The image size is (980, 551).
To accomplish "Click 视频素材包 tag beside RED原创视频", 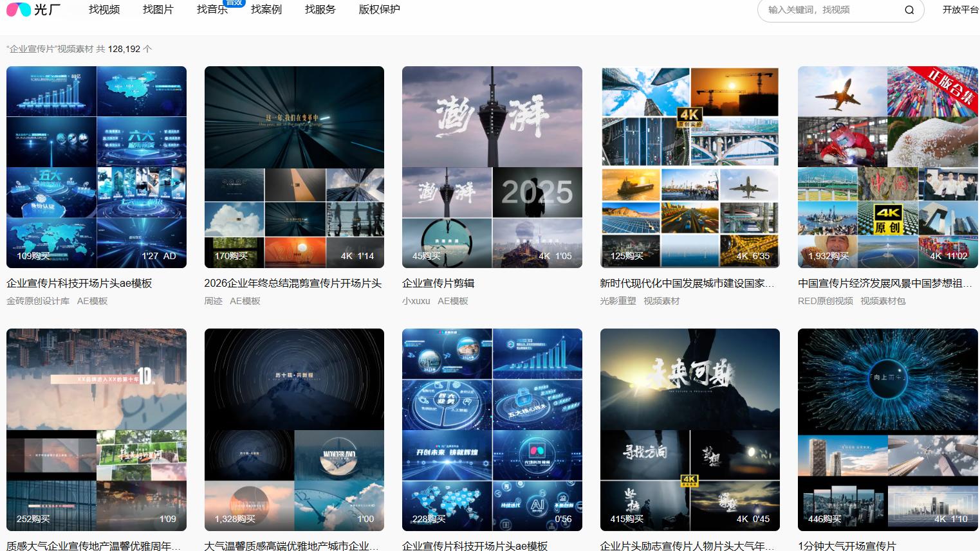I will pyautogui.click(x=883, y=301).
